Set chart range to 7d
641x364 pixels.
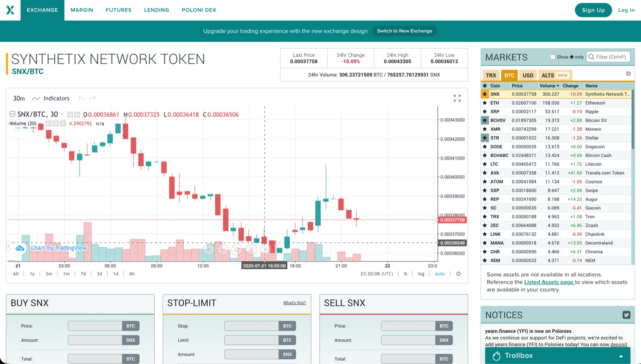tap(83, 274)
